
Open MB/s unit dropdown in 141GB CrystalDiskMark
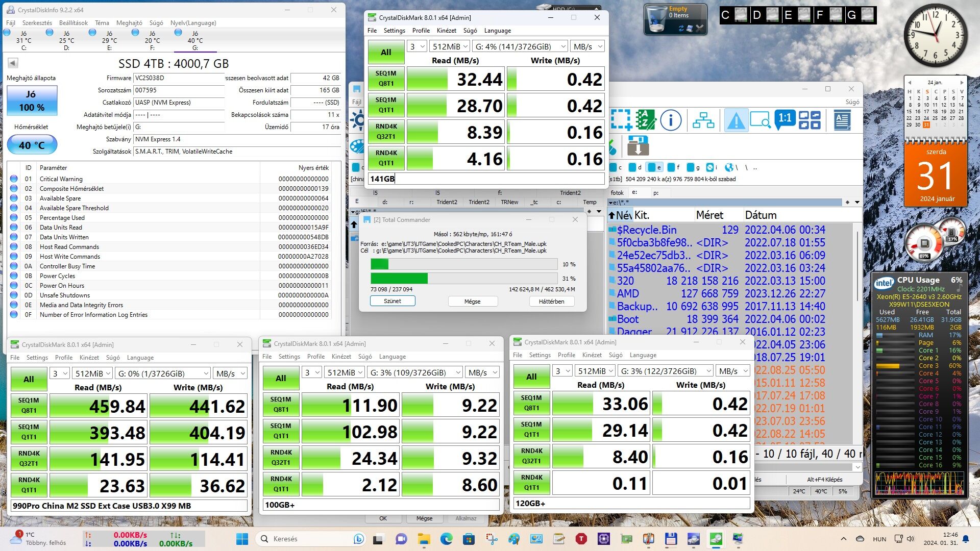coord(587,46)
